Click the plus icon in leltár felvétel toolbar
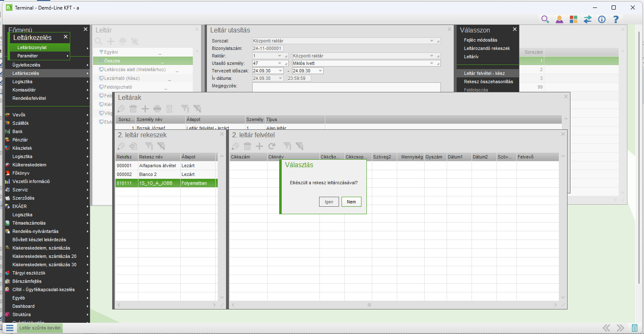 point(259,146)
